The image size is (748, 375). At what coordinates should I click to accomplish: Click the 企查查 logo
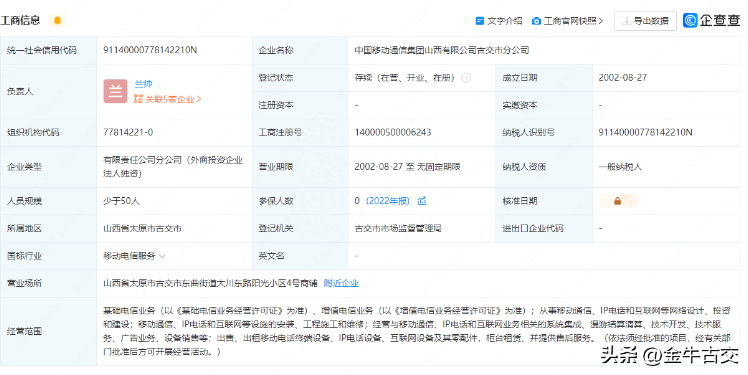click(711, 20)
